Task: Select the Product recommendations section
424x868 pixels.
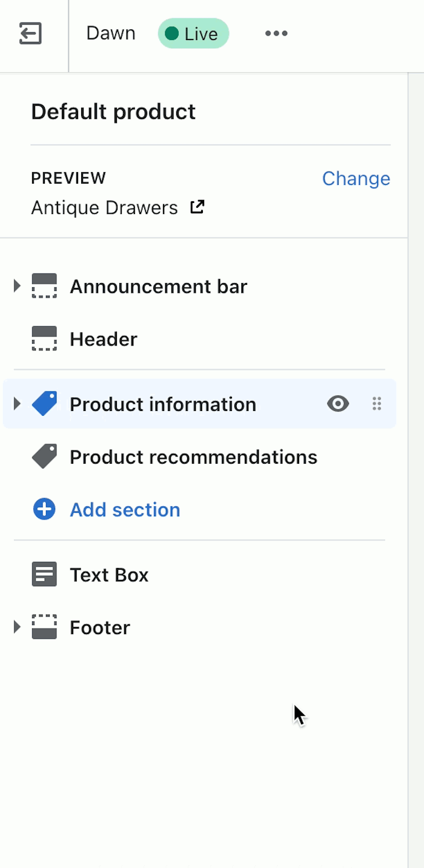Action: [x=193, y=456]
